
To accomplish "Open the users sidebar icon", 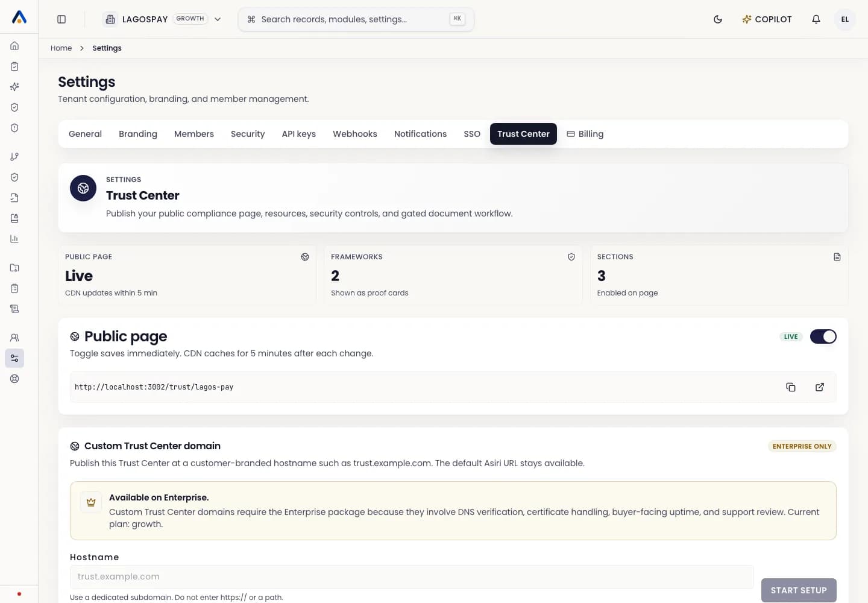I will point(14,338).
